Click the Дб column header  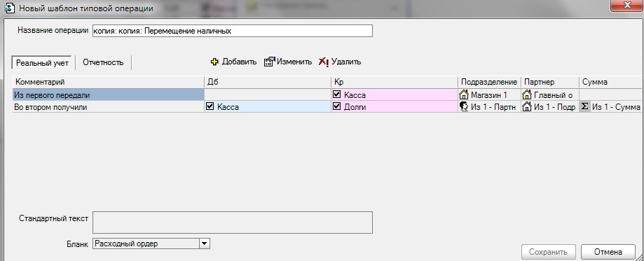[x=268, y=82]
